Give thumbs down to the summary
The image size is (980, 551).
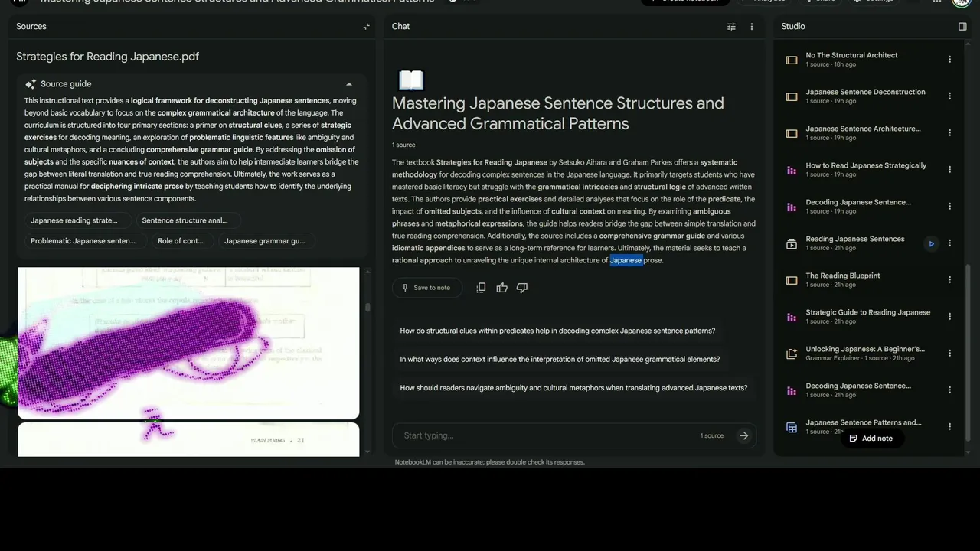click(x=522, y=288)
